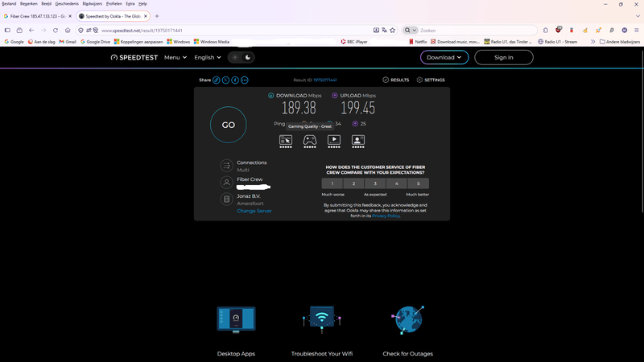Open the Bestand menu
Screen dimensions: 644x362
[9, 4]
